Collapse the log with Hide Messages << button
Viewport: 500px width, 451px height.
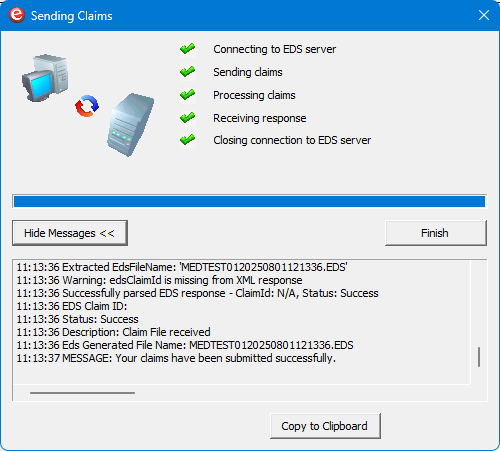[70, 233]
